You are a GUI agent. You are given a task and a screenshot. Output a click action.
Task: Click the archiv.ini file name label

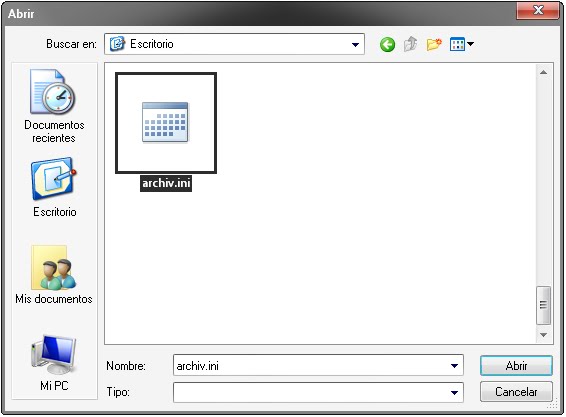tap(166, 183)
